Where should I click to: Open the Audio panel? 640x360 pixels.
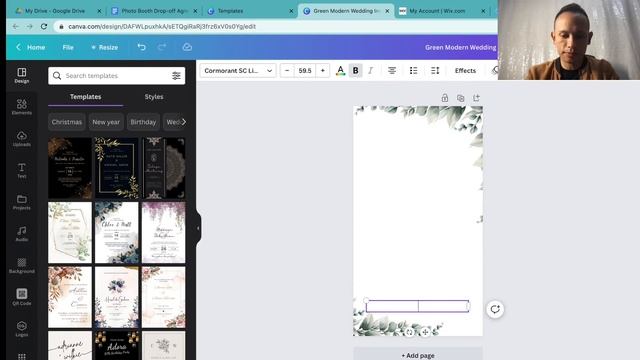pos(22,234)
